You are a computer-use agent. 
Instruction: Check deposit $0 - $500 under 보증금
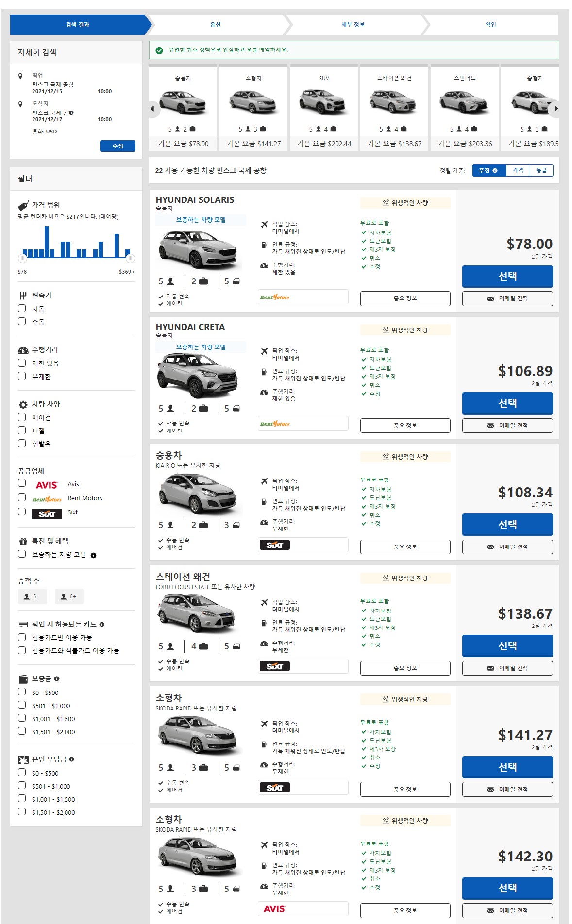tap(22, 692)
